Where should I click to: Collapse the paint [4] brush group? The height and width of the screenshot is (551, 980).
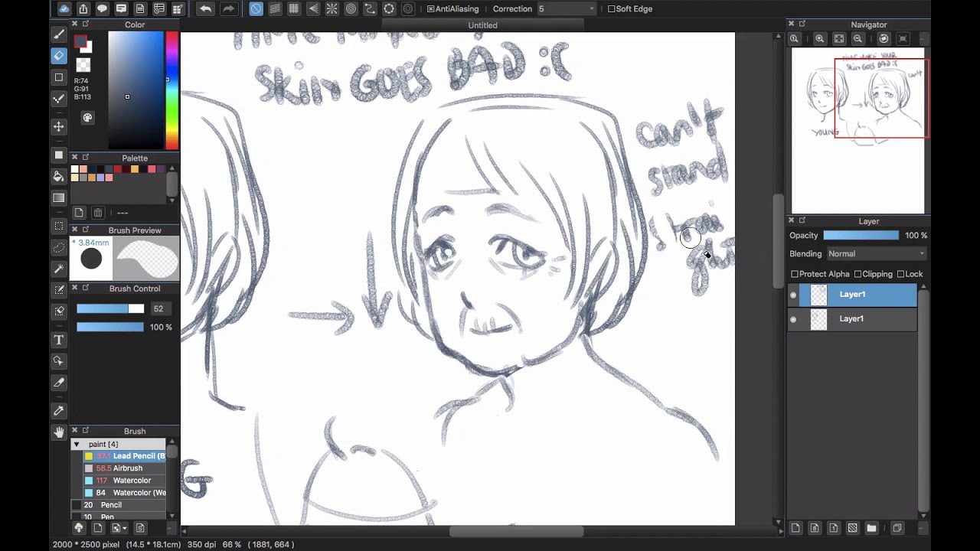click(76, 444)
